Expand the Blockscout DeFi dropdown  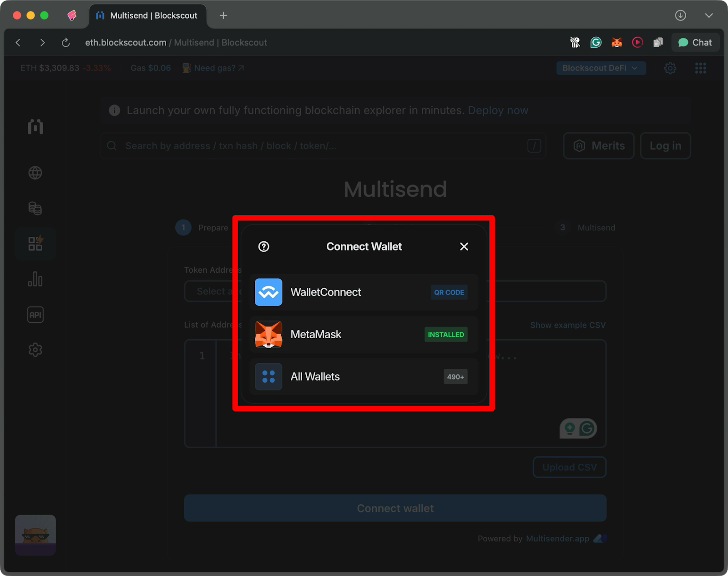click(601, 68)
